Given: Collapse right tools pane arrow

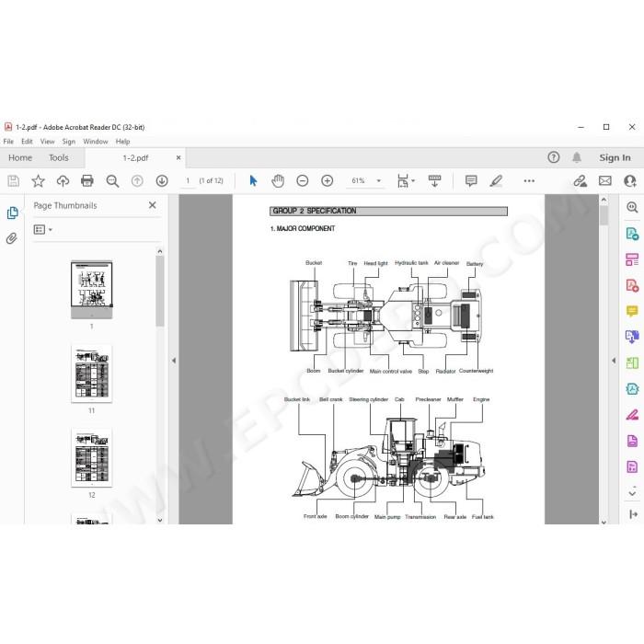Looking at the screenshot, I should pyautogui.click(x=614, y=361).
